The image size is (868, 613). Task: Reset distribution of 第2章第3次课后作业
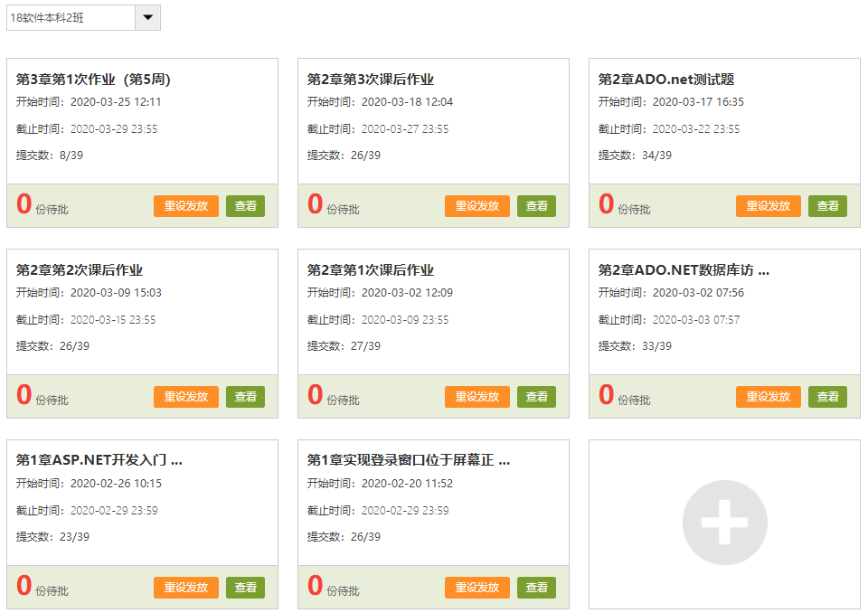476,206
